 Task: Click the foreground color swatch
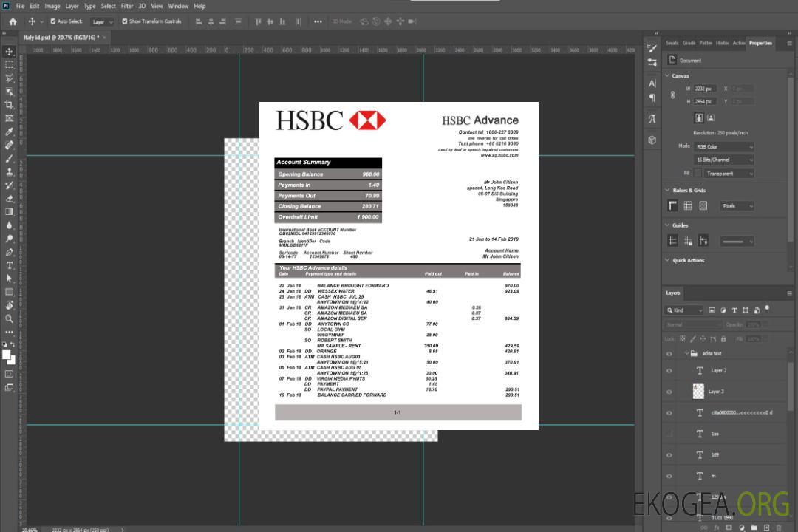click(7, 355)
